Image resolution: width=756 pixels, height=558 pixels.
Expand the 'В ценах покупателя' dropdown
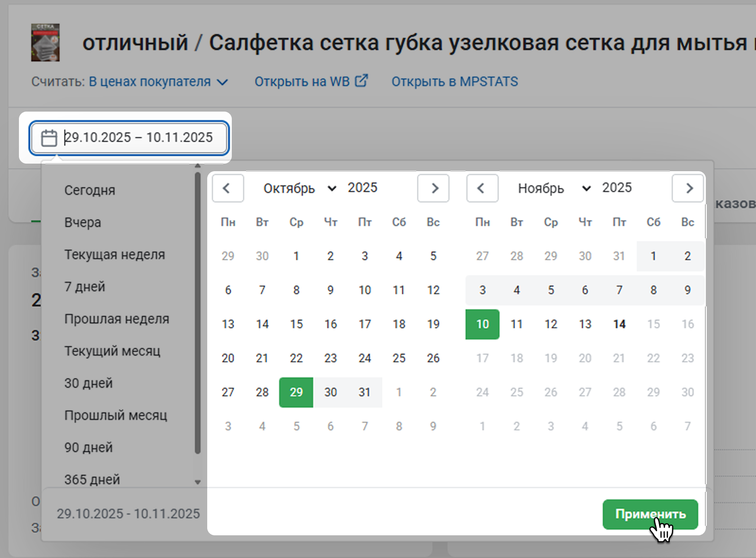coord(158,82)
